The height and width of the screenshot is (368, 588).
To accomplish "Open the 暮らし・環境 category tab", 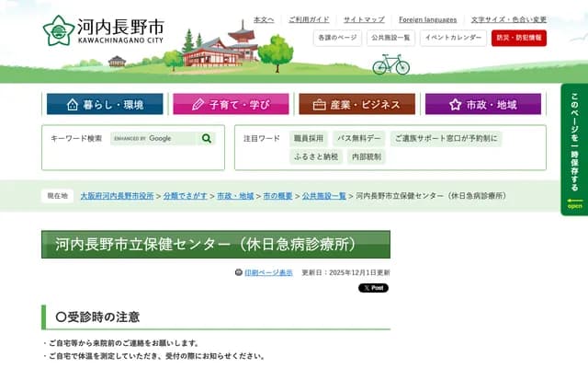I will click(104, 104).
